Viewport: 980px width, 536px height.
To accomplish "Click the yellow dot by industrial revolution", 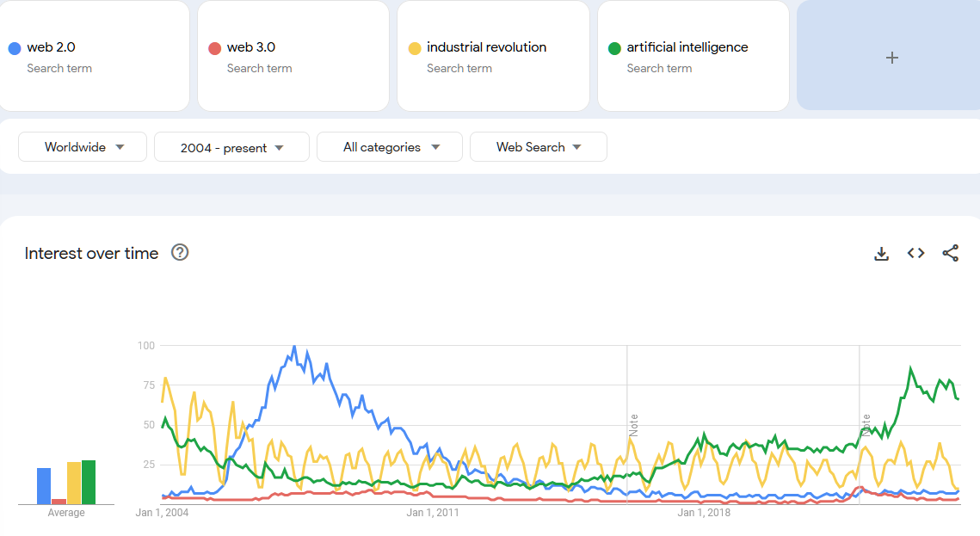I will [414, 48].
